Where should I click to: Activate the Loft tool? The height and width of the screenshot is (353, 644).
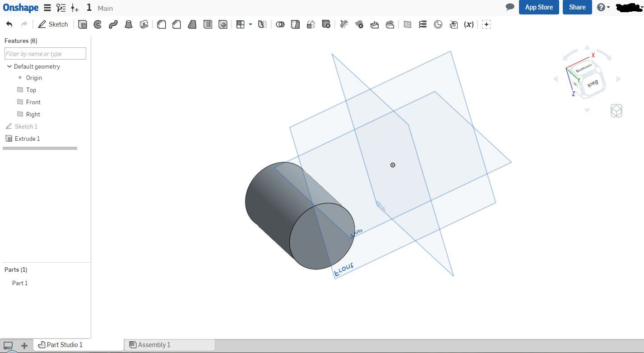(x=129, y=24)
